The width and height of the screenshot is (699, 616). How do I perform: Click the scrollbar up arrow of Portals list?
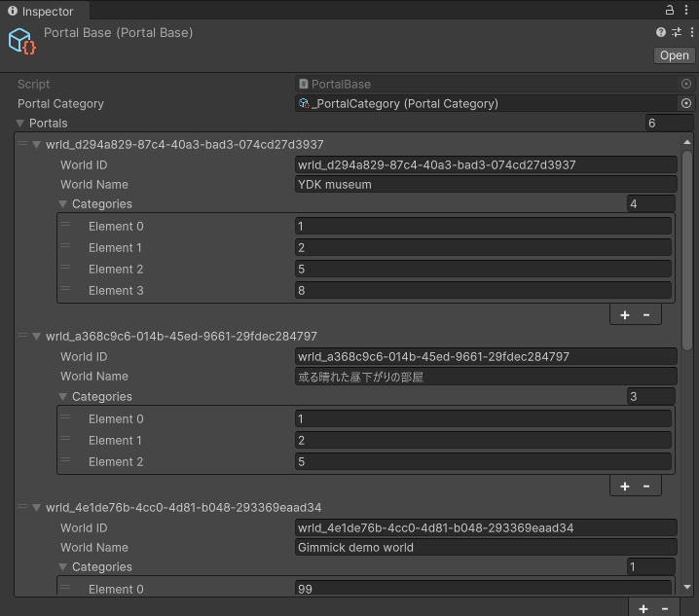click(x=687, y=142)
